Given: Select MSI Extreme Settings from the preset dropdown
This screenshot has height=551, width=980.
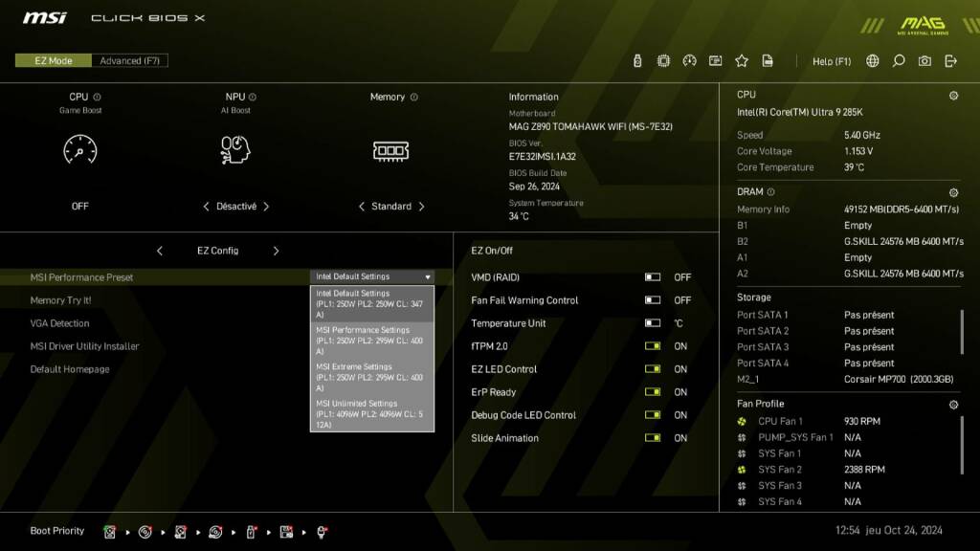Looking at the screenshot, I should click(x=371, y=373).
